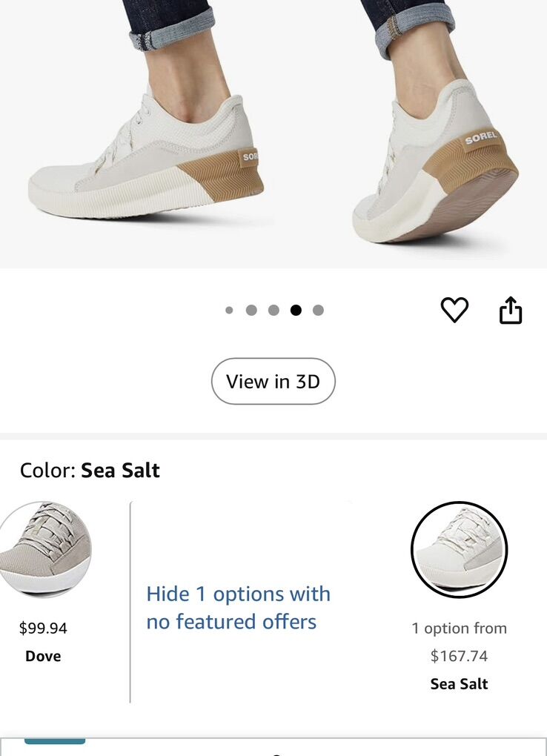Choose the Dove color swatch image
547x756 pixels.
tap(46, 549)
